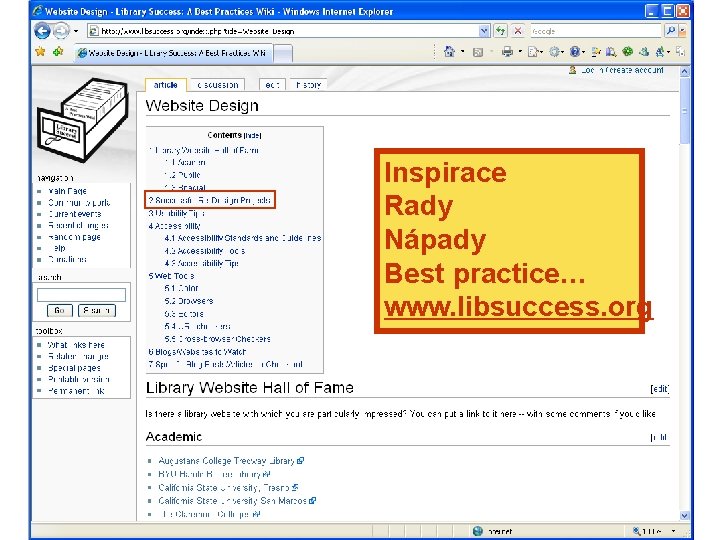Switch to the discussion tab
This screenshot has height=540, width=720.
(x=217, y=85)
